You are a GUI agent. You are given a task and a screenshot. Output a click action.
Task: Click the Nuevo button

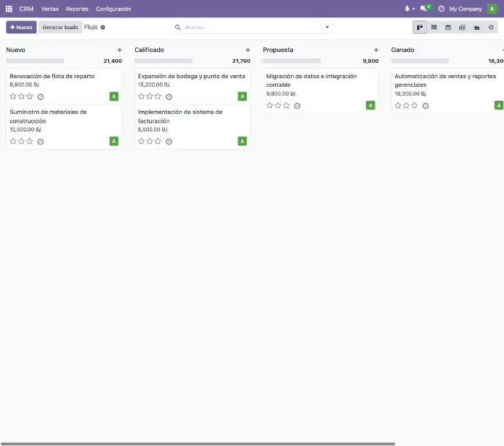pos(21,27)
